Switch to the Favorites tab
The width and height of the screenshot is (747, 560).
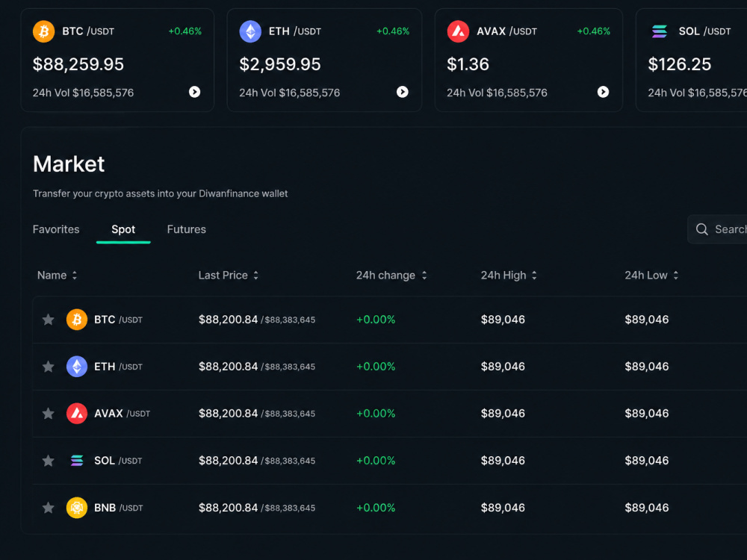tap(56, 229)
